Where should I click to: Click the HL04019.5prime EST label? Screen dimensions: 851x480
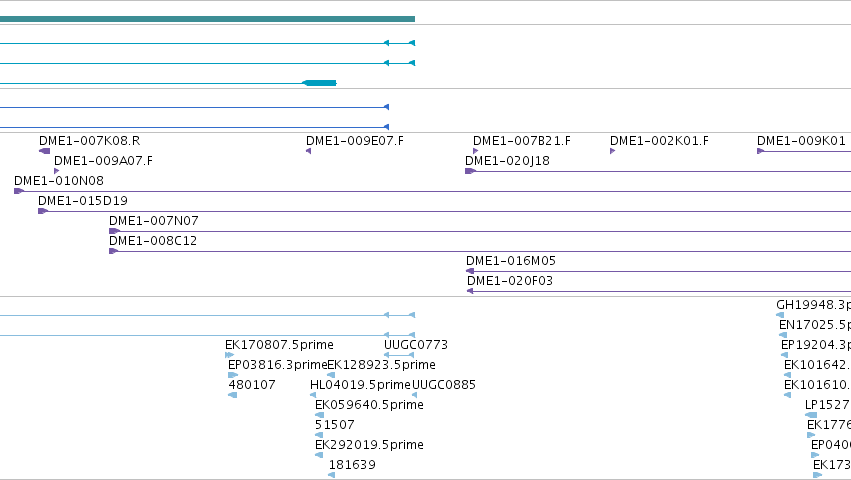point(360,385)
